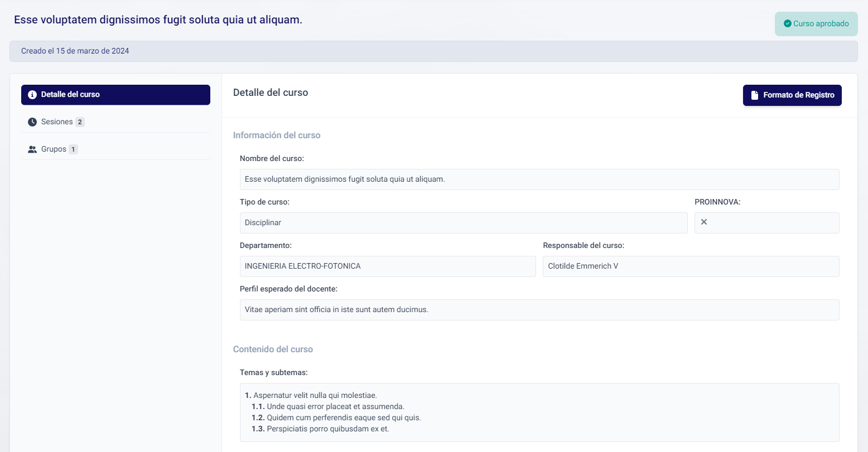Click the checkmark icon in Curso aprobado
Viewport: 868px width, 452px height.
pos(787,24)
